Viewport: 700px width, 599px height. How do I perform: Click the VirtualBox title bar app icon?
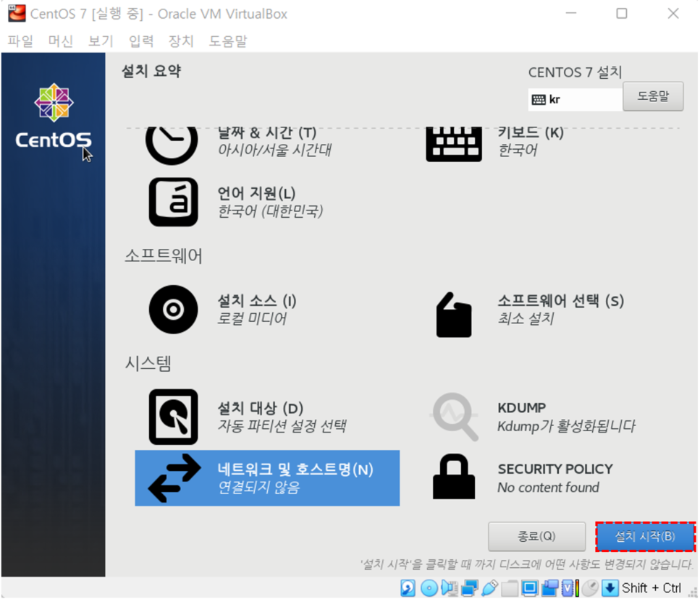tap(17, 13)
